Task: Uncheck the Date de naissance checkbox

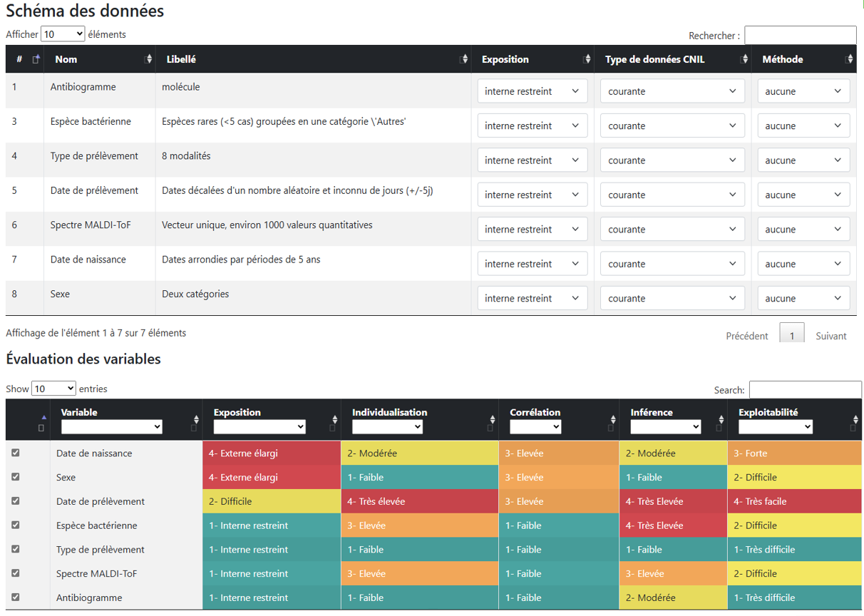Action: 16,453
